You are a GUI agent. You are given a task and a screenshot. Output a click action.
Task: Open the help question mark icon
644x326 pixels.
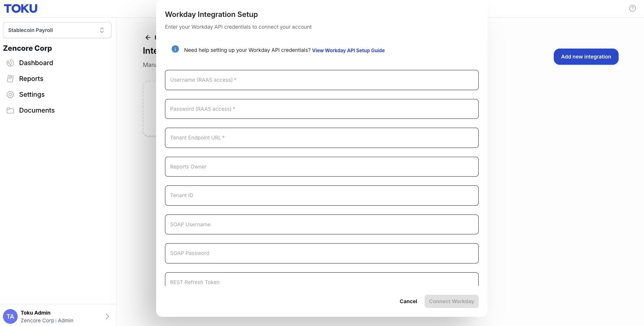click(633, 8)
